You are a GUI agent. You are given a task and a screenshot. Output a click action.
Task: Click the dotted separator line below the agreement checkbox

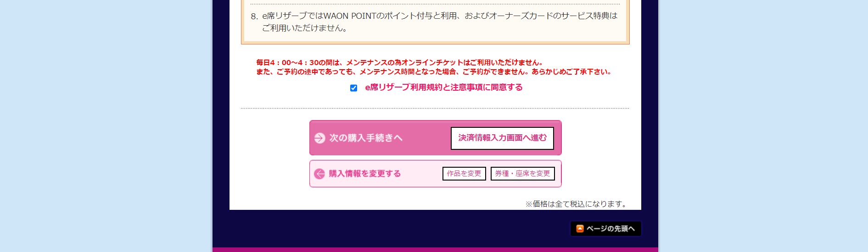[x=435, y=109]
